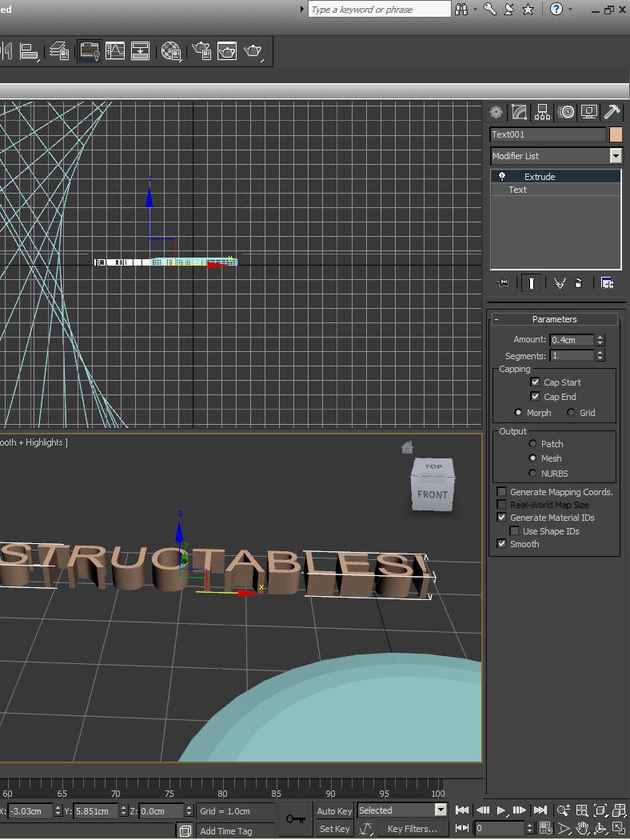Click the Render Production teapot icon
630x840 pixels.
253,51
